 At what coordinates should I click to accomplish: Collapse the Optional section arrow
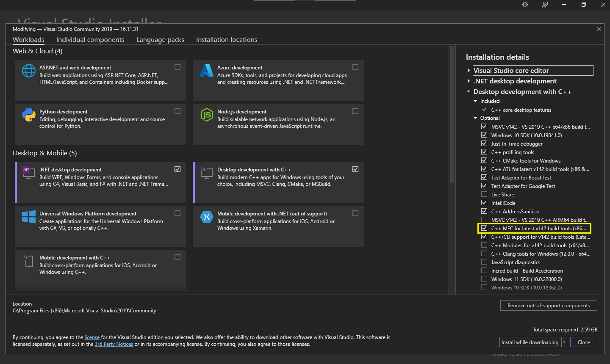click(x=475, y=118)
